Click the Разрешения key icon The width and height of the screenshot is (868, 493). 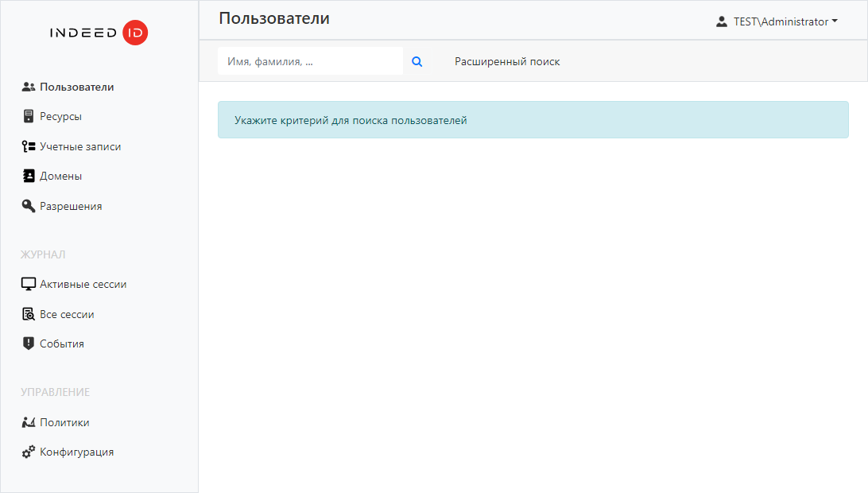pyautogui.click(x=29, y=207)
